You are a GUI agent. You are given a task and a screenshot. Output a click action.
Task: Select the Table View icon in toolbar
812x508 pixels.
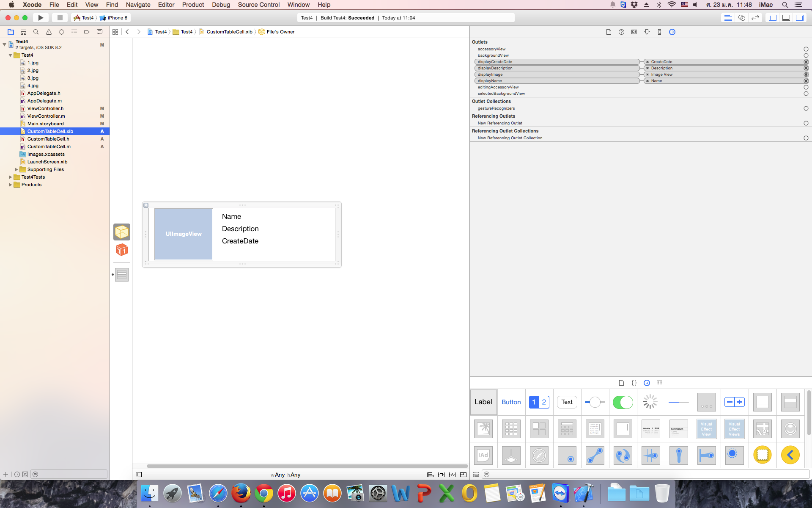coord(762,402)
